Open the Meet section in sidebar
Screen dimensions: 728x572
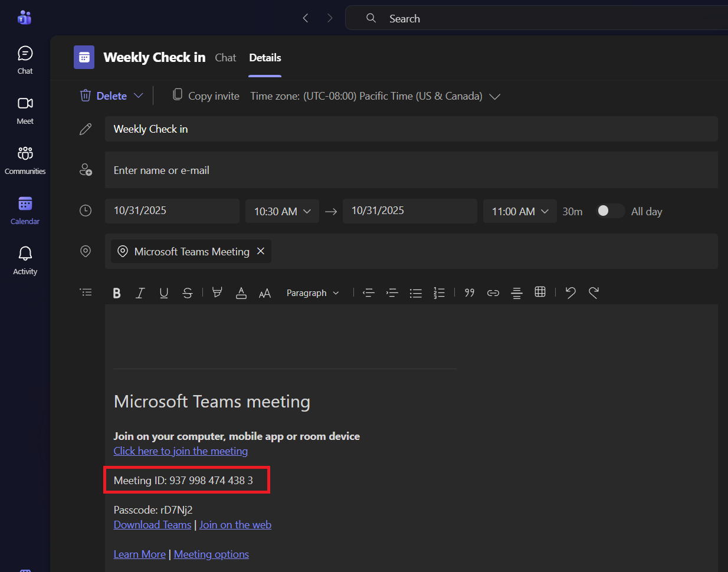point(25,110)
